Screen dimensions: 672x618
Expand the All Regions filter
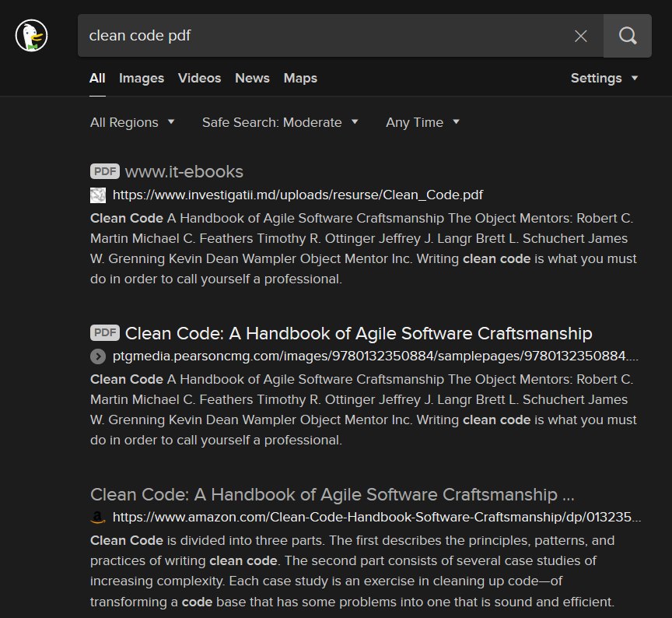(x=132, y=123)
